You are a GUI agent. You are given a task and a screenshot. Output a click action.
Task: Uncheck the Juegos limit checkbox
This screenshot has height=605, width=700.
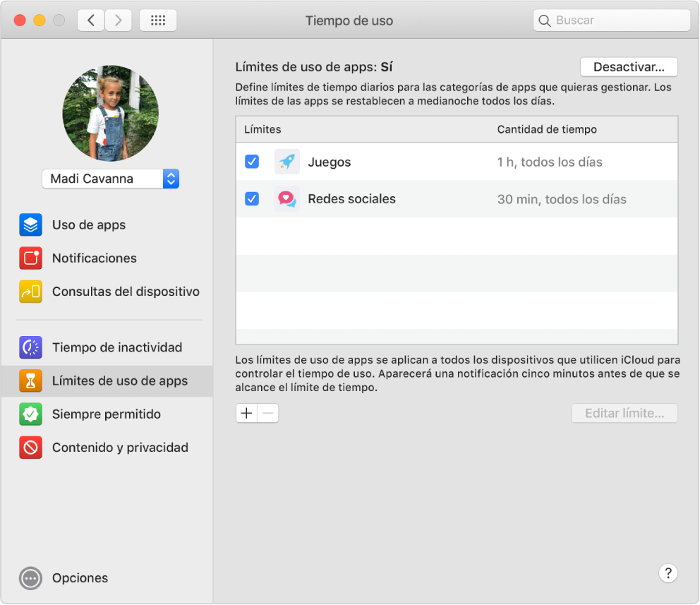pos(252,162)
